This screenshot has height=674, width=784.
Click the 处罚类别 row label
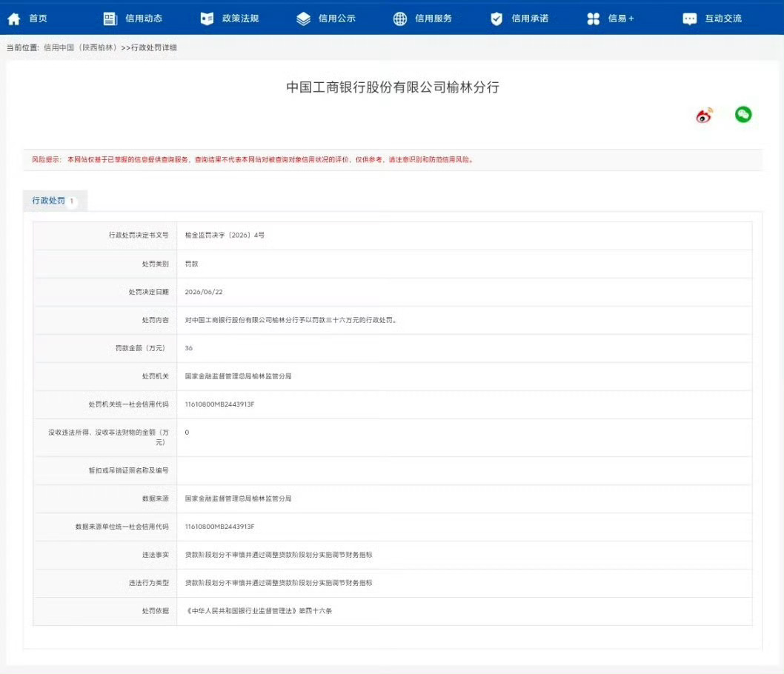155,264
